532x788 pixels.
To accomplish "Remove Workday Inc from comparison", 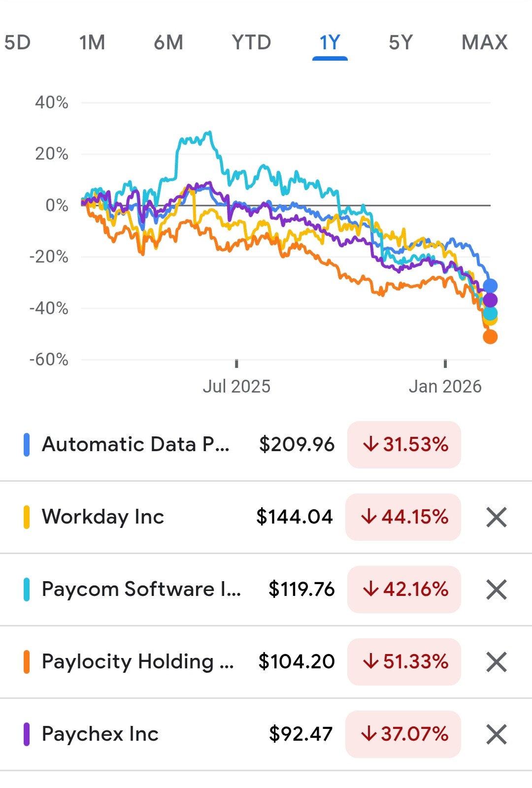I will (496, 517).
